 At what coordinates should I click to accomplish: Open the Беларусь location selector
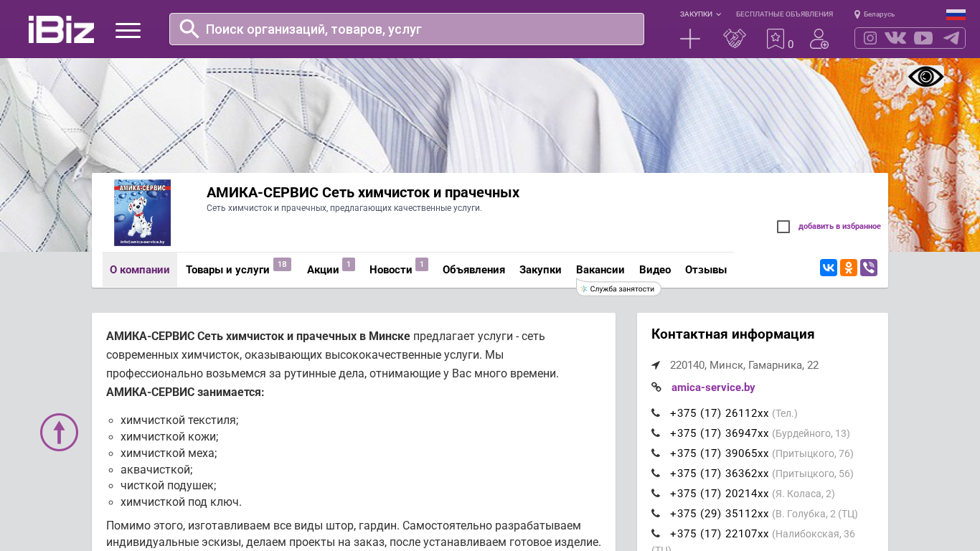pyautogui.click(x=875, y=14)
